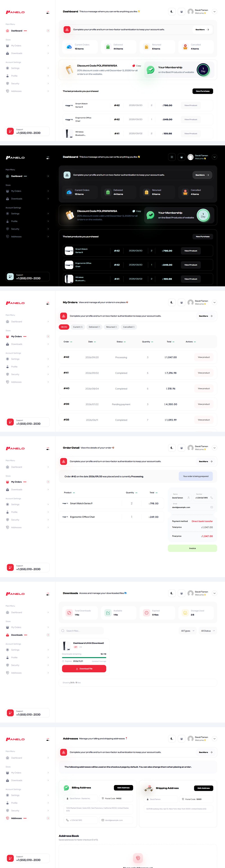Viewport: 225px width, 868px height.
Task: Toggle dark mode on Addresses screen
Action: coord(172,739)
